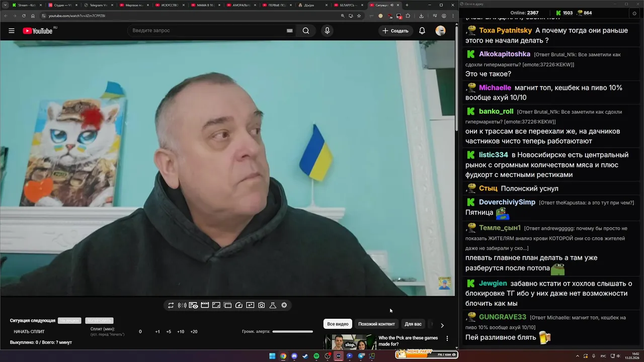Click username 'listic334' in chat
This screenshot has width=644, height=362.
pos(494,155)
